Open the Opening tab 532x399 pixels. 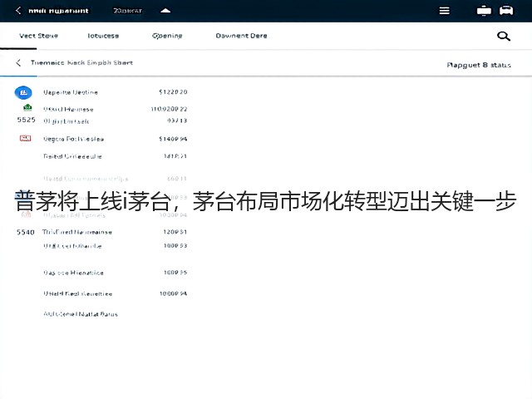coord(167,36)
